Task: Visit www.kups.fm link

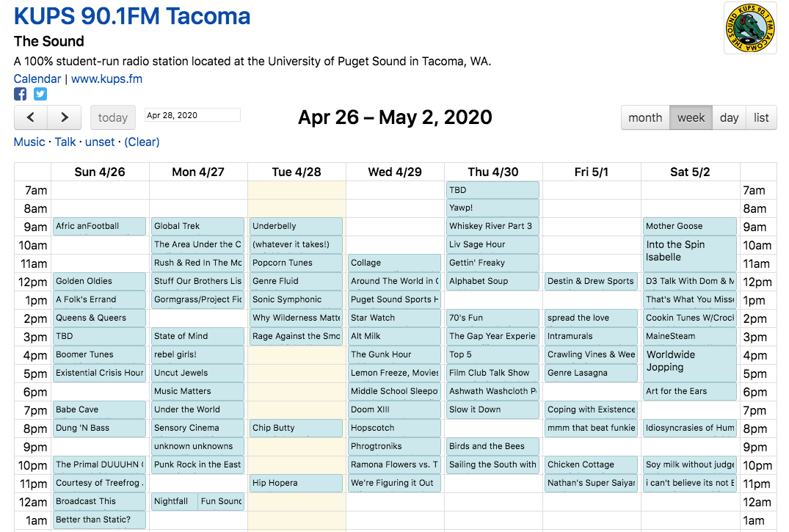Action: 106,79
